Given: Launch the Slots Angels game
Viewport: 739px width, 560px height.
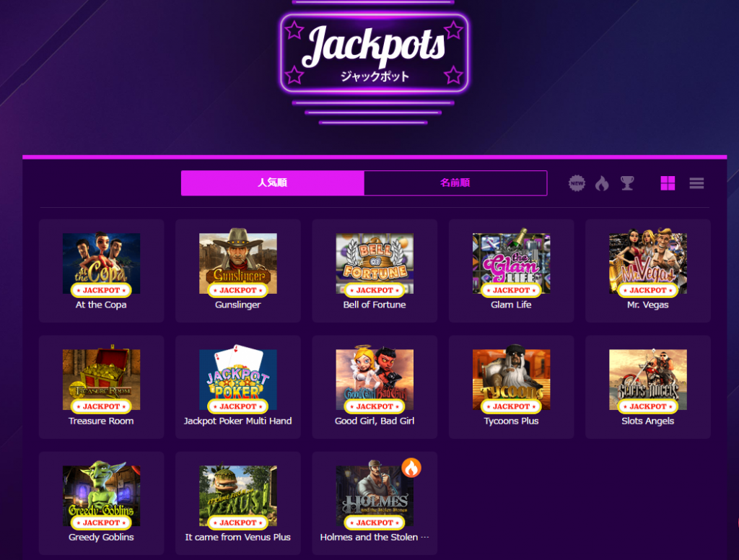Looking at the screenshot, I should coord(648,387).
